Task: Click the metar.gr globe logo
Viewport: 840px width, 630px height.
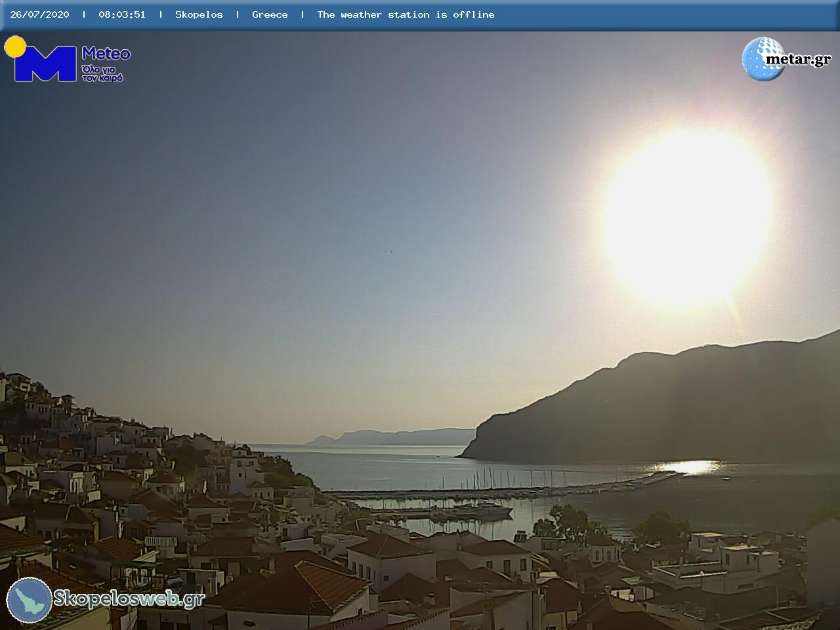Action: click(764, 59)
